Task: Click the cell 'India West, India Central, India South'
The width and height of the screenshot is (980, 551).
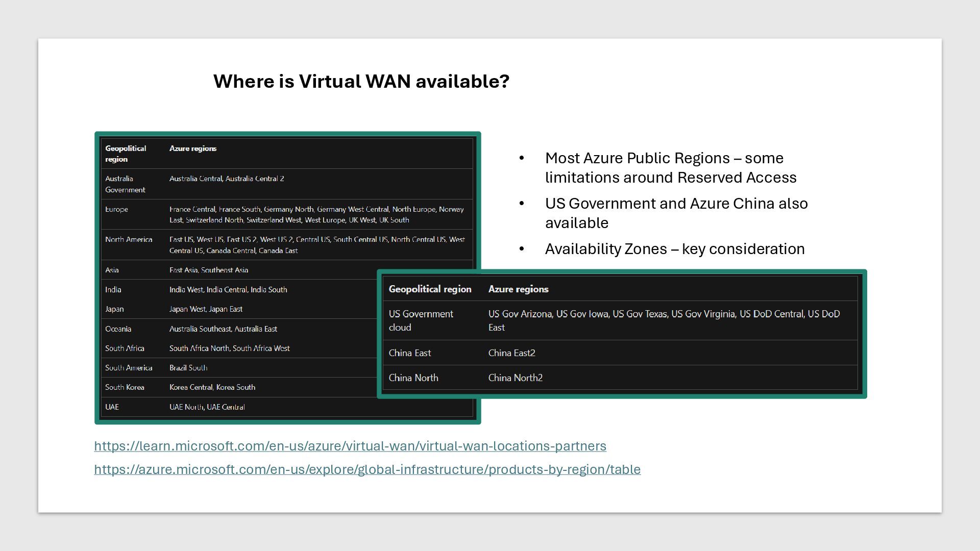Action: click(228, 289)
